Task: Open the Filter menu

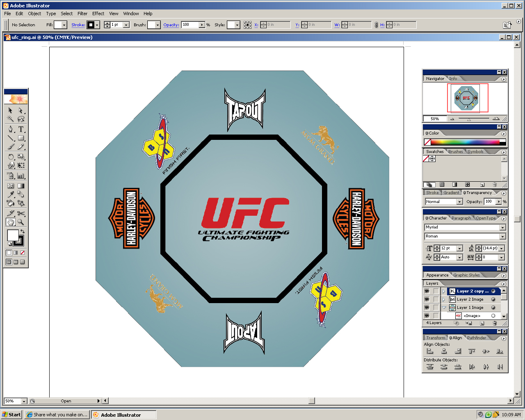Action: tap(82, 14)
